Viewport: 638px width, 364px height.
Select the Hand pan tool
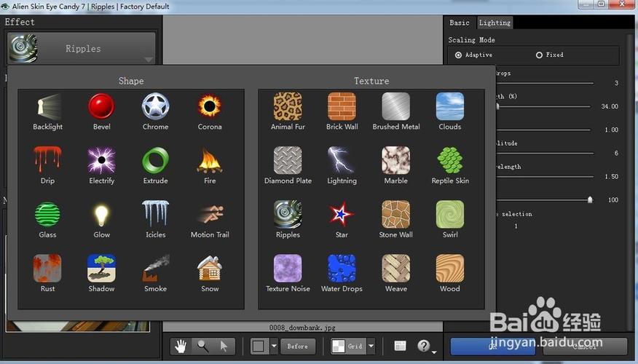click(x=180, y=347)
